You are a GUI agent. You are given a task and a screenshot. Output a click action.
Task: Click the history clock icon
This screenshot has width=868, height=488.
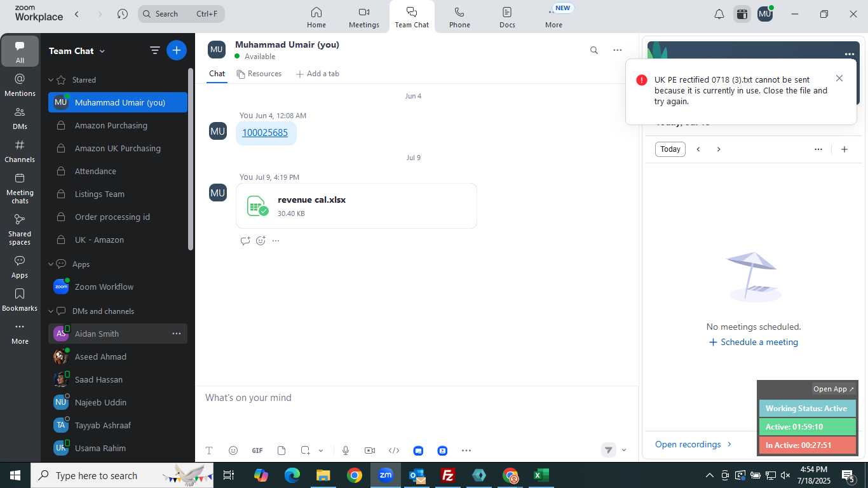point(123,14)
